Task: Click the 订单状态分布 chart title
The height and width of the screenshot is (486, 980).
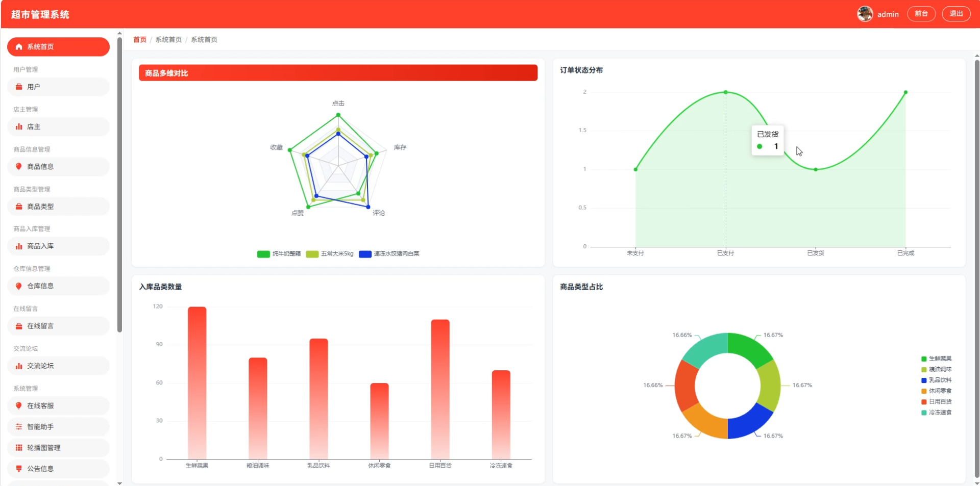Action: (x=581, y=70)
